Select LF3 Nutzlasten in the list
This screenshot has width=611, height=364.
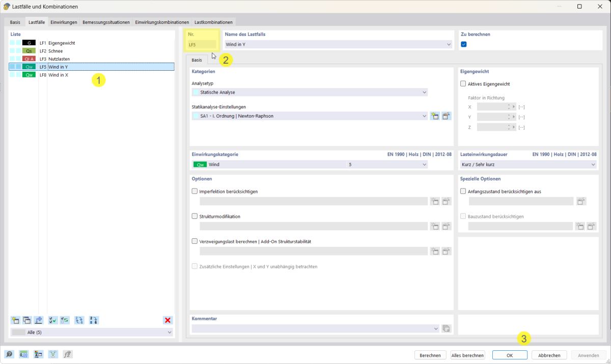(x=92, y=59)
